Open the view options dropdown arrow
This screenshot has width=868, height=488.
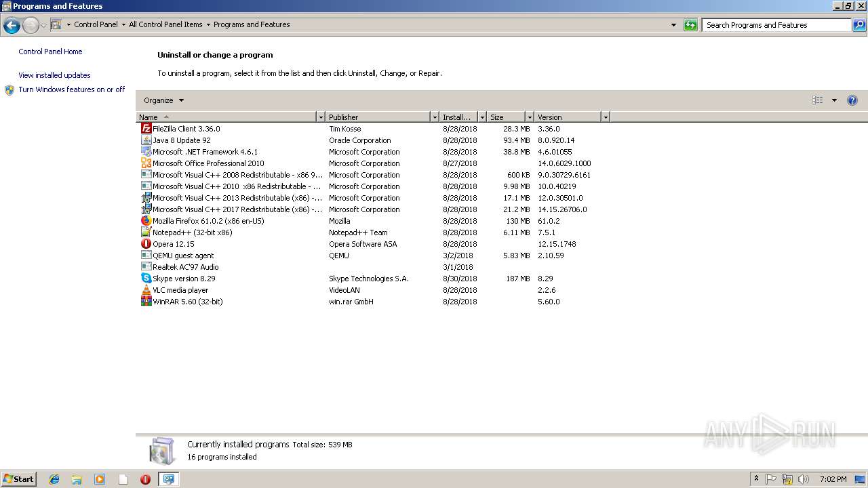point(834,100)
